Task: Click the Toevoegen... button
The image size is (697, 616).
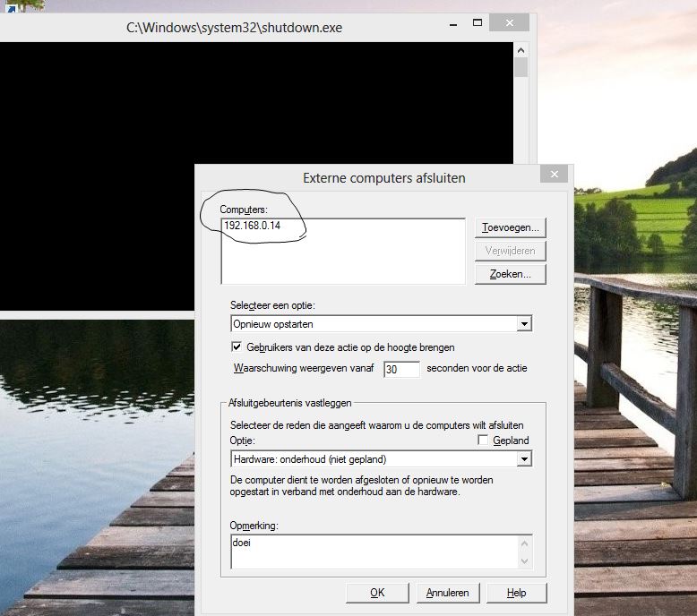Action: point(510,227)
